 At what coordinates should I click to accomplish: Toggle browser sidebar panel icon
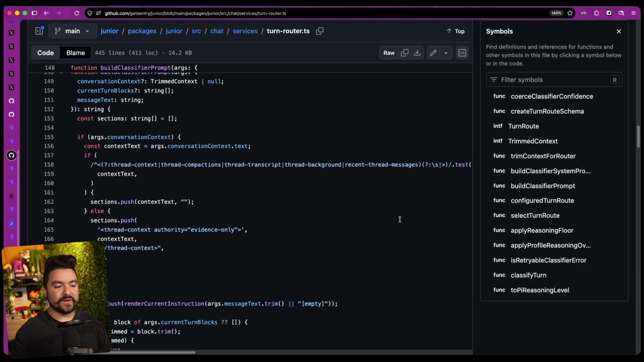(34, 13)
